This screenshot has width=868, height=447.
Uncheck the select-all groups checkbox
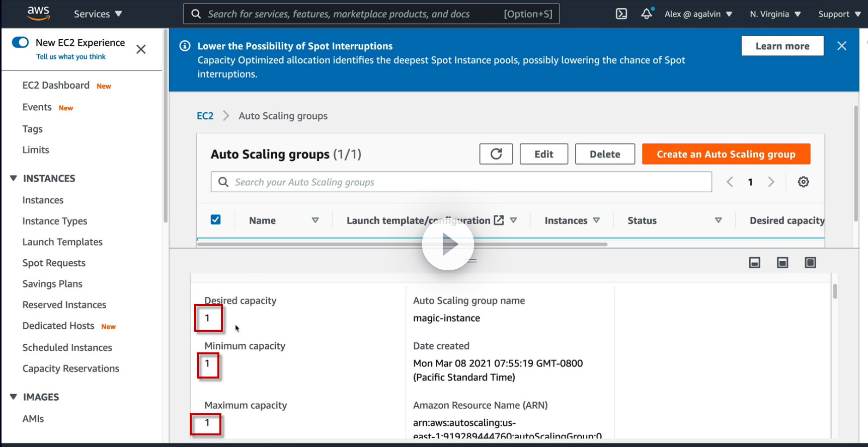pos(215,220)
